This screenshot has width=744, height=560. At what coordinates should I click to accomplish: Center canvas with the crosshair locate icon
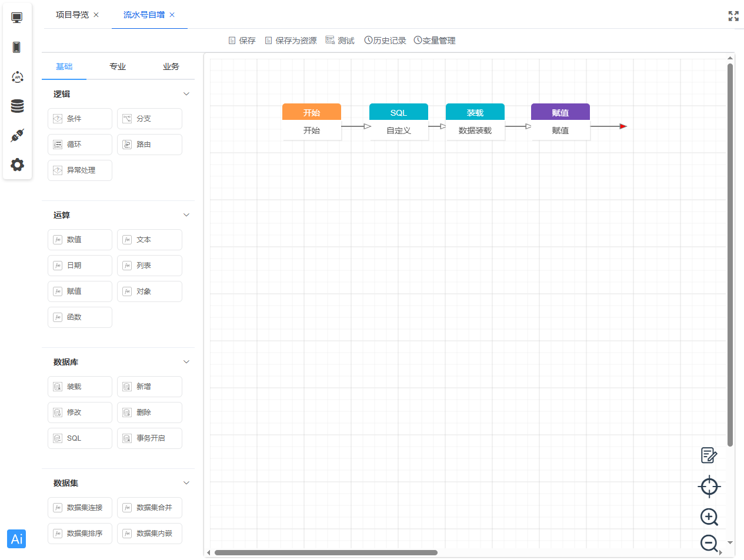click(x=709, y=487)
